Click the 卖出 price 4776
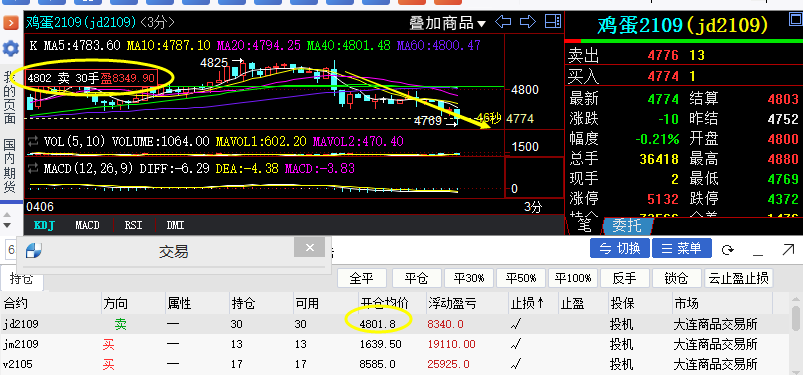Screen dimensions: 803x375 (x=663, y=55)
